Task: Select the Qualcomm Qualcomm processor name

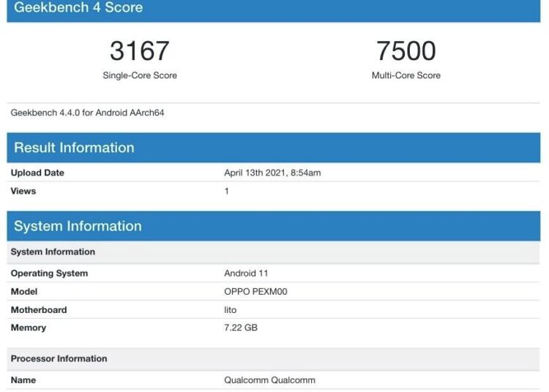Action: click(269, 380)
